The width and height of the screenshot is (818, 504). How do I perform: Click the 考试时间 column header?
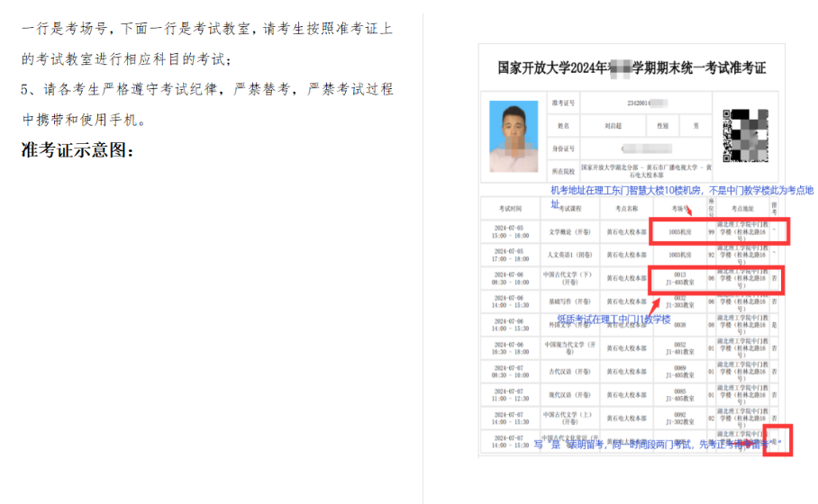(507, 208)
